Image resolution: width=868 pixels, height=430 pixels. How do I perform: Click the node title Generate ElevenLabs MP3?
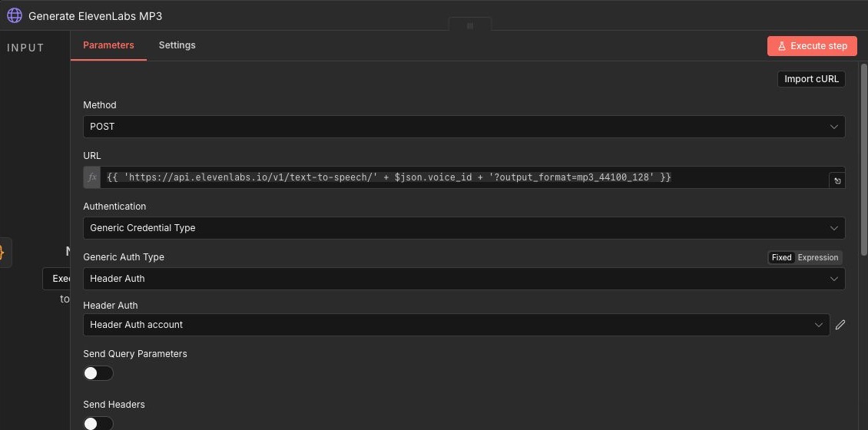(x=95, y=16)
